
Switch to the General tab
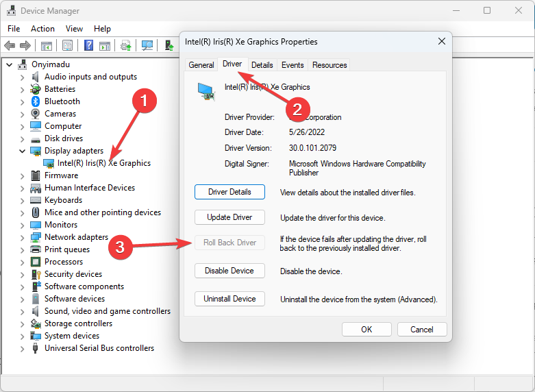pyautogui.click(x=201, y=65)
